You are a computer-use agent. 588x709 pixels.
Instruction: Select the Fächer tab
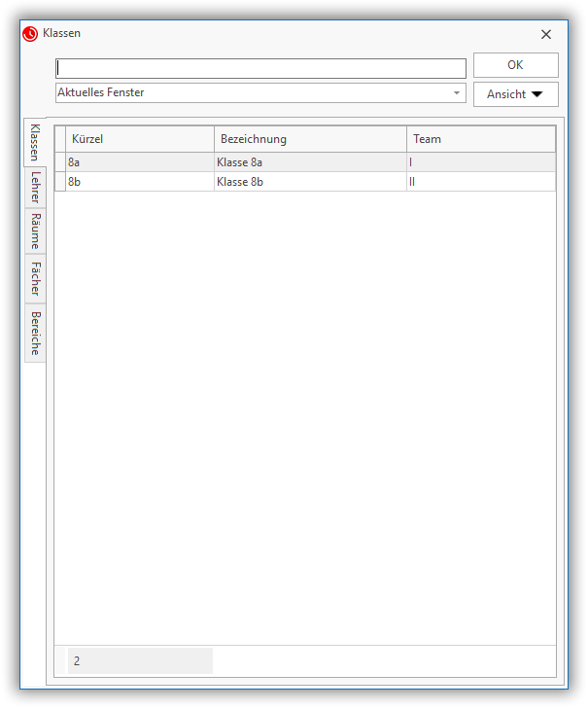click(35, 279)
